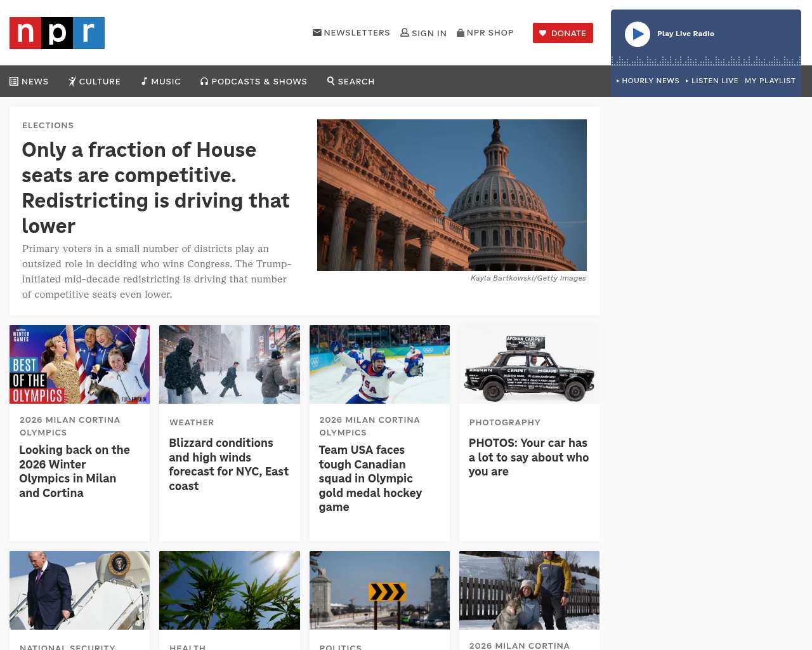Click the Olympics category above Looking back
The image size is (812, 650).
pos(70,426)
